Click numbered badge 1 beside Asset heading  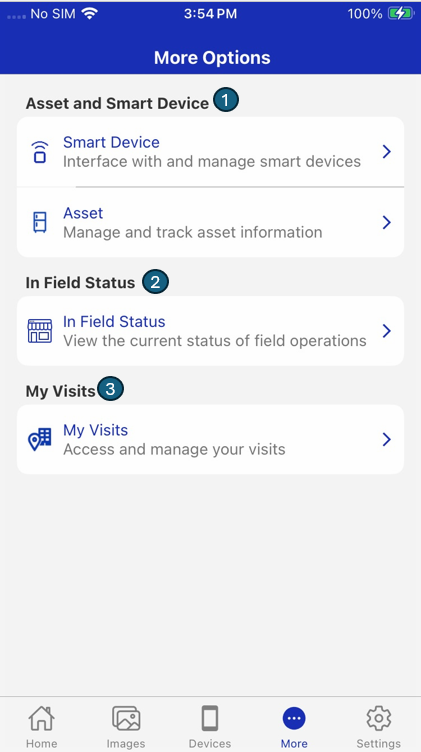[226, 101]
